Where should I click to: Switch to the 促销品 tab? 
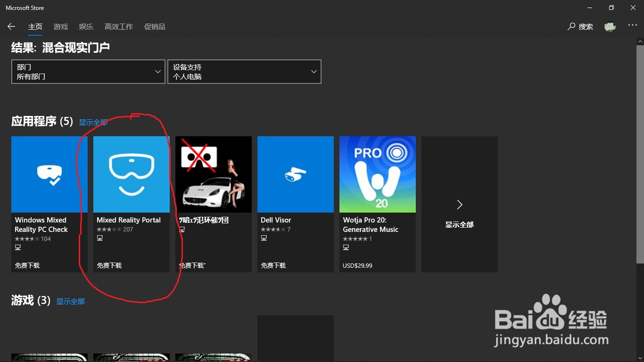point(155,27)
